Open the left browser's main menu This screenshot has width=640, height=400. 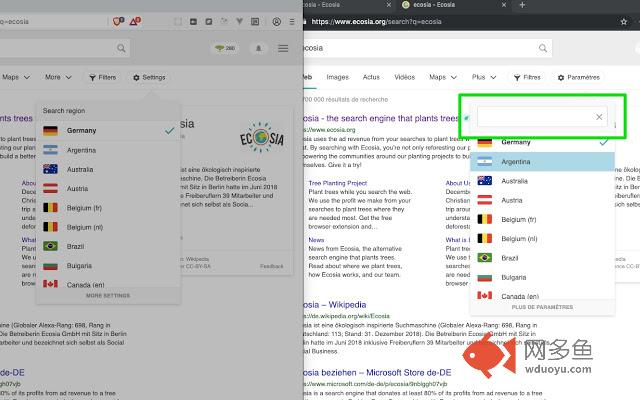[x=292, y=22]
